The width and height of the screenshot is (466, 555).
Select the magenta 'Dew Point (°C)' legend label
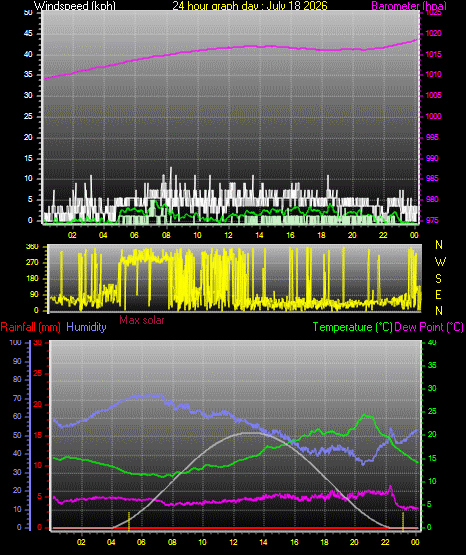pos(429,327)
